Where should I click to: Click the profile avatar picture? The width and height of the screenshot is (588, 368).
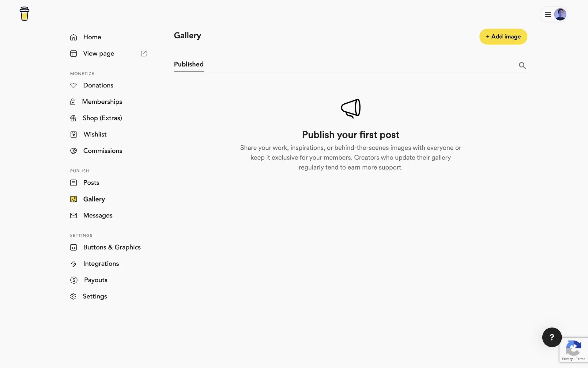pyautogui.click(x=560, y=14)
